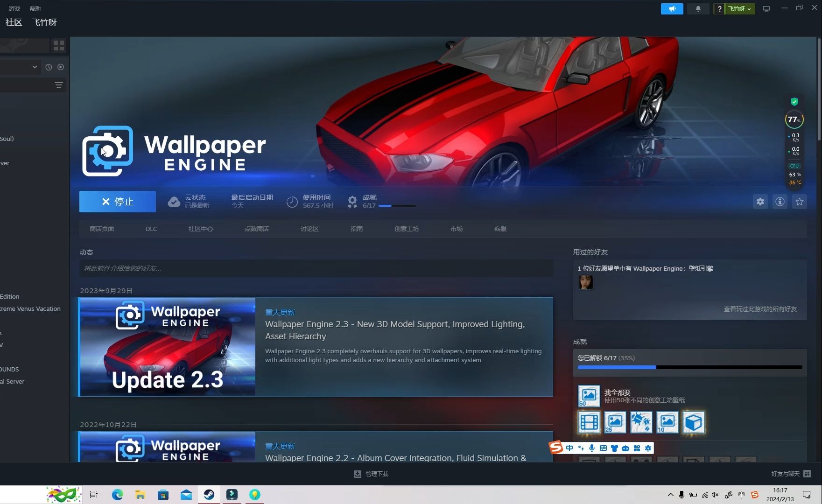Screen dimensions: 822x504
Task: Click the 35% achievement progress bar
Action: point(690,367)
